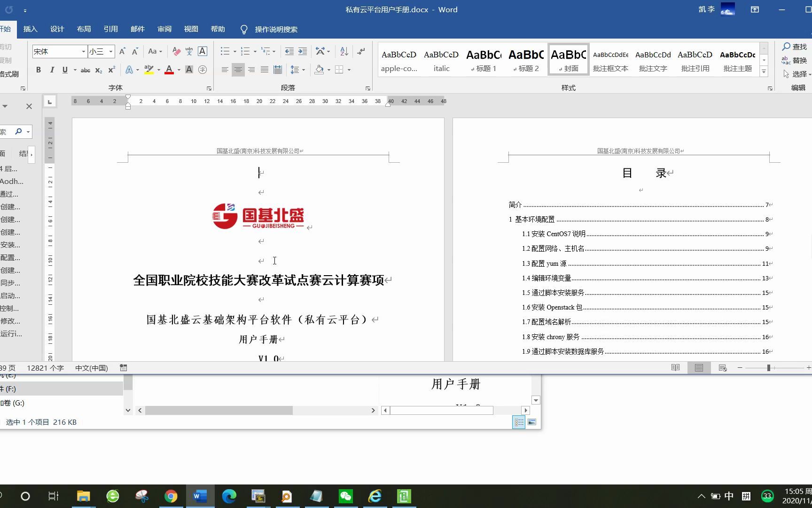Toggle underline formatting
The width and height of the screenshot is (812, 508).
(65, 70)
